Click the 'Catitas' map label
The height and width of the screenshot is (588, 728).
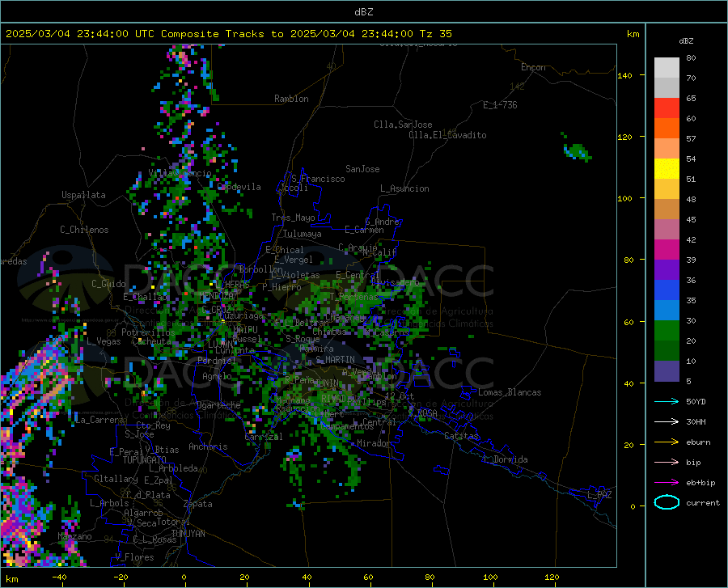461,436
